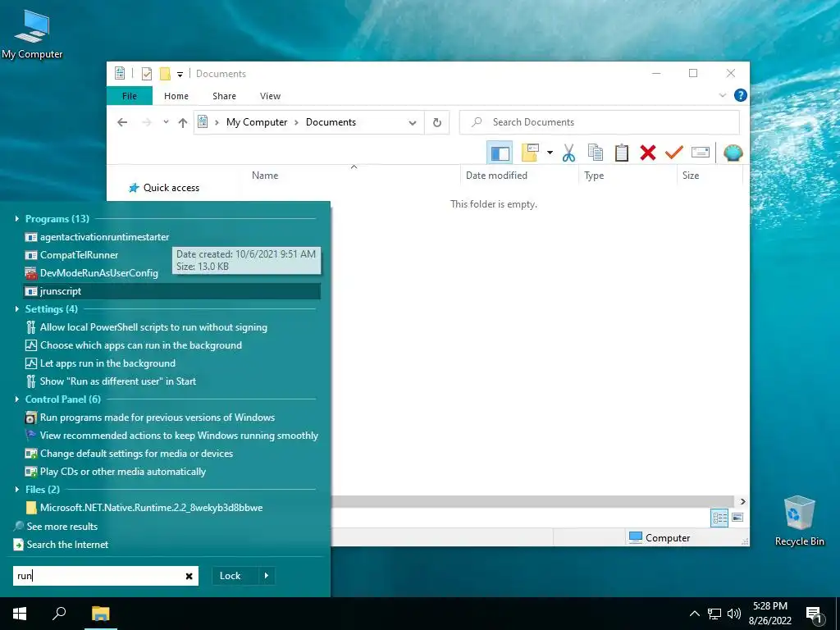Click My Computer in address breadcrumb

pos(257,122)
